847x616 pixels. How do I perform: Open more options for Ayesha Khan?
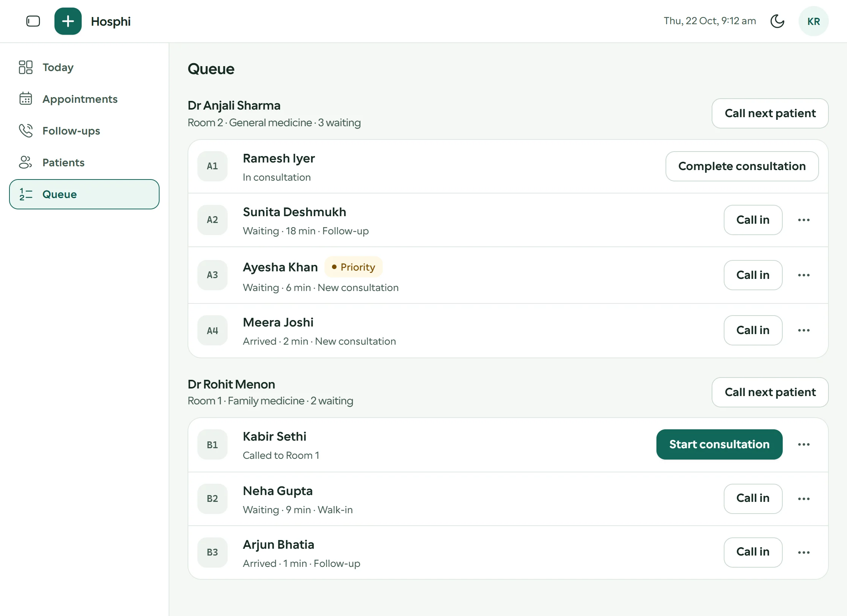tap(804, 275)
